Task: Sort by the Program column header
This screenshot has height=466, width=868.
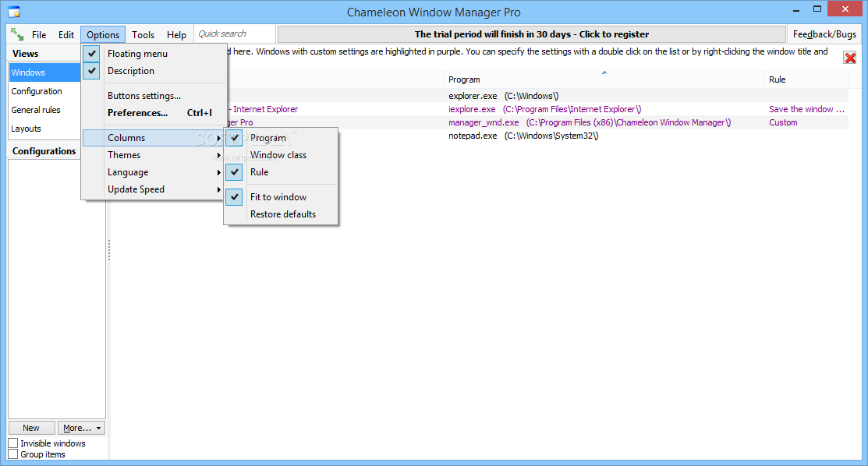Action: click(604, 79)
